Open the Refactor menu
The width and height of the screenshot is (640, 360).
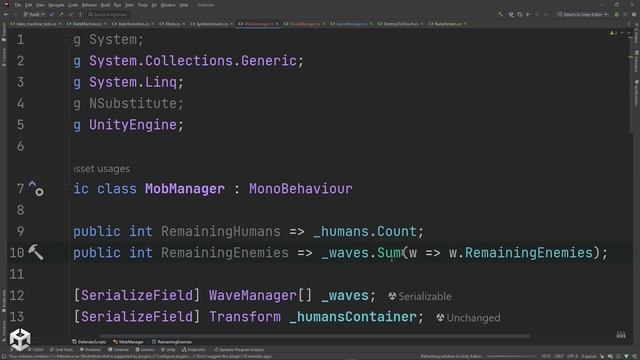89,5
